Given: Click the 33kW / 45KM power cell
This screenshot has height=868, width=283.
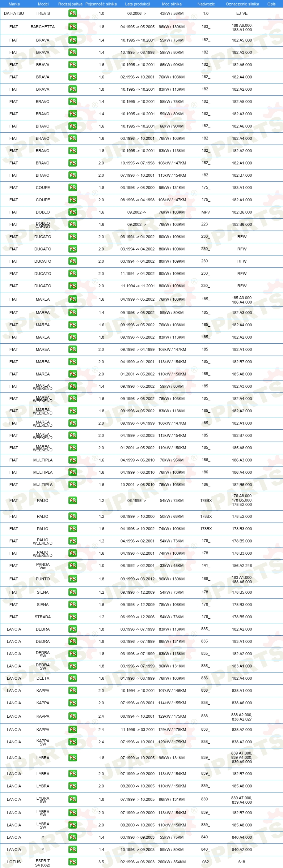Looking at the screenshot, I should pyautogui.click(x=172, y=566).
